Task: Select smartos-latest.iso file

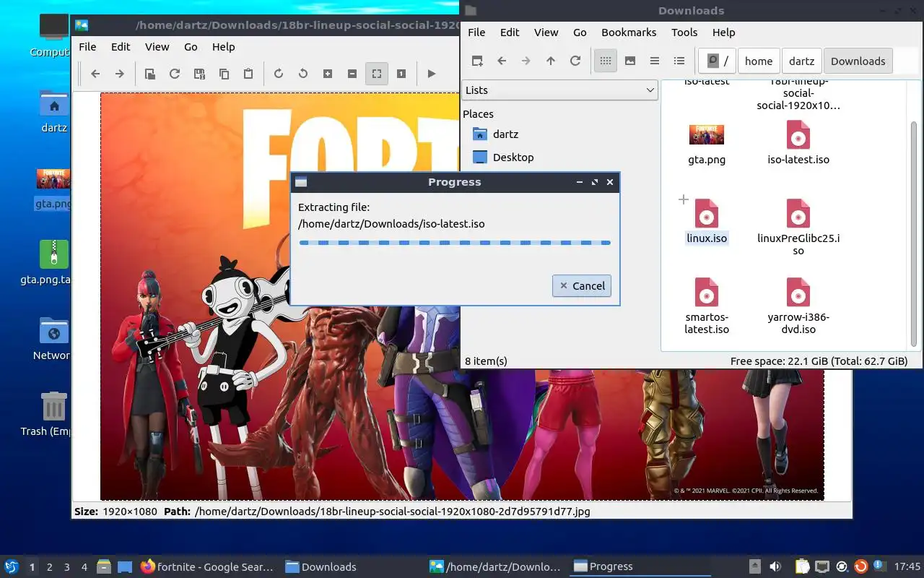Action: click(x=707, y=306)
